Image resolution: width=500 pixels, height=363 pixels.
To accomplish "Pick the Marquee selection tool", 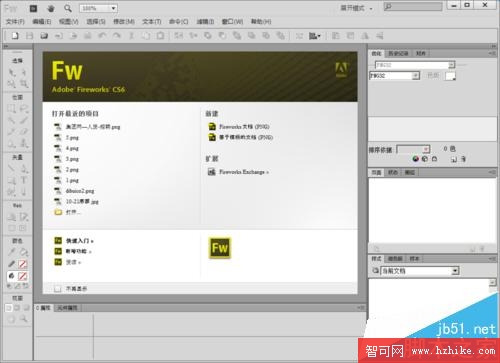I will click(x=12, y=108).
